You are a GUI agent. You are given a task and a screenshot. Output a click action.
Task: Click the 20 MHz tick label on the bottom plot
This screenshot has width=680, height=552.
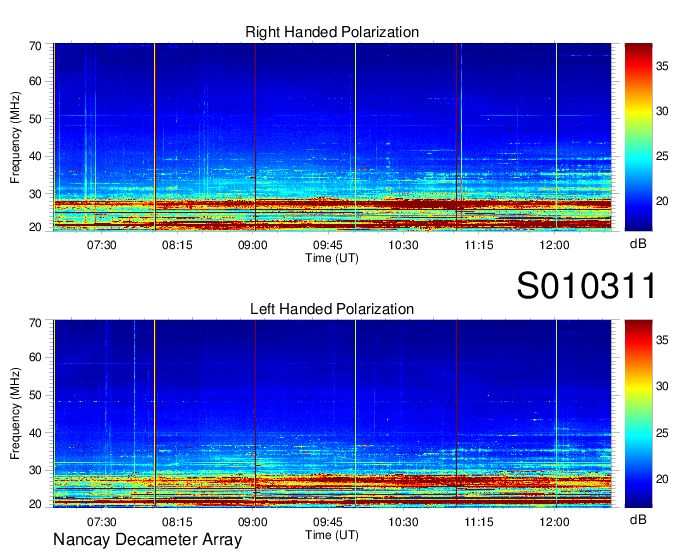click(35, 504)
